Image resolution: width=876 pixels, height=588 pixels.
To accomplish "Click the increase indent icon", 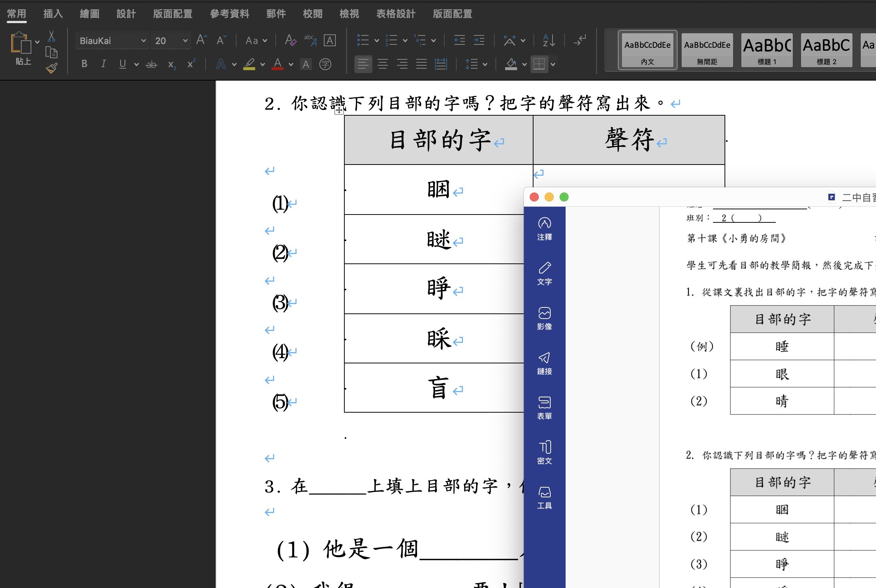I will 479,40.
